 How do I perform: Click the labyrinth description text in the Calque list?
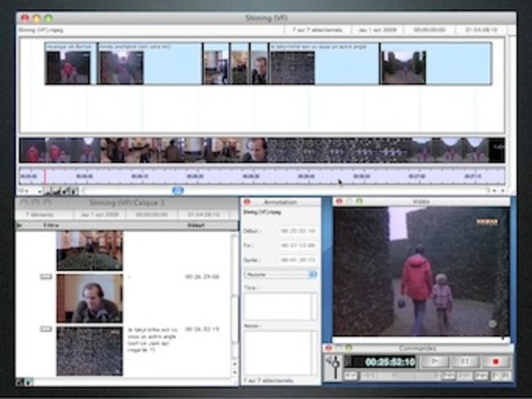coord(153,339)
